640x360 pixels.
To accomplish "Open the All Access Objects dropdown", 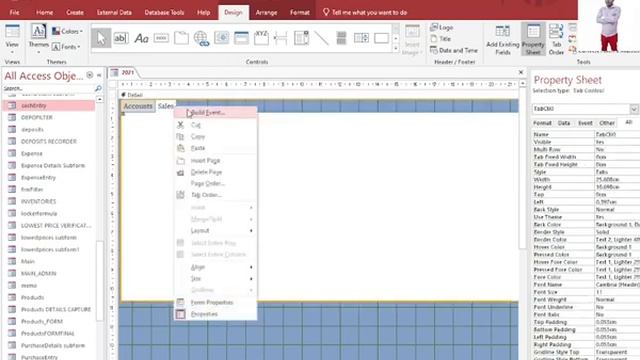I will coord(89,75).
